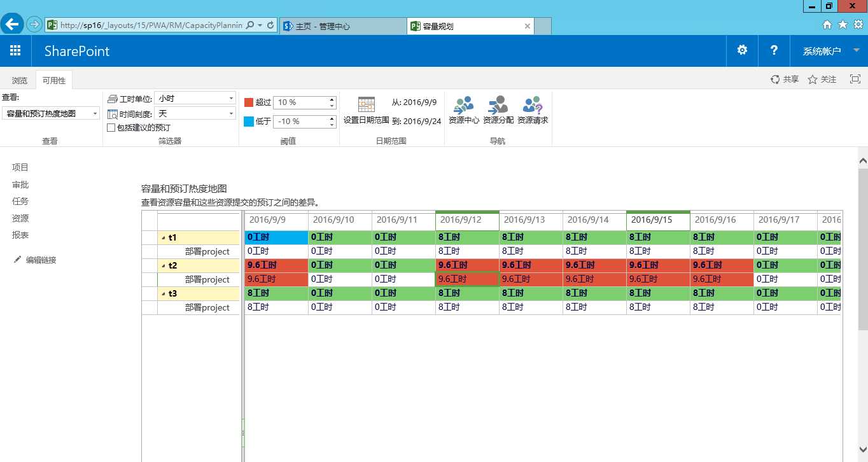This screenshot has width=868, height=462.
Task: Open 资源请求 navigation icon
Action: point(533,104)
